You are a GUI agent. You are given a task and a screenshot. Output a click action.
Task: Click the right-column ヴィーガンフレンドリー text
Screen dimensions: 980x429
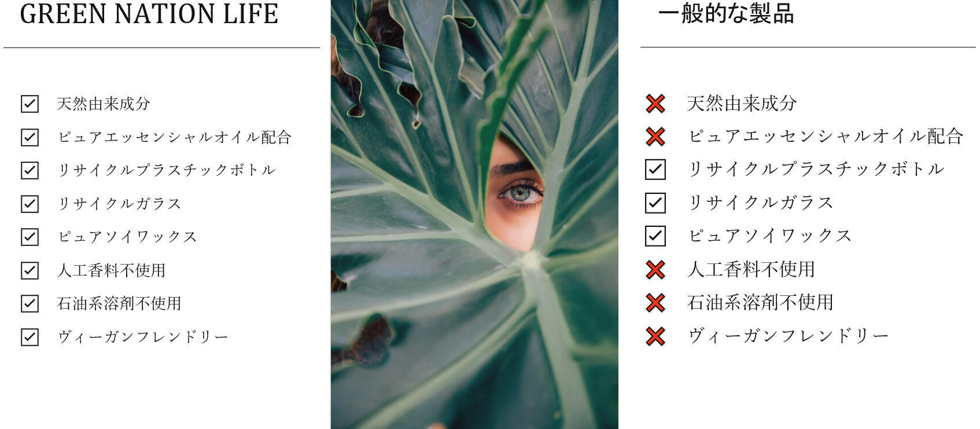(x=789, y=336)
